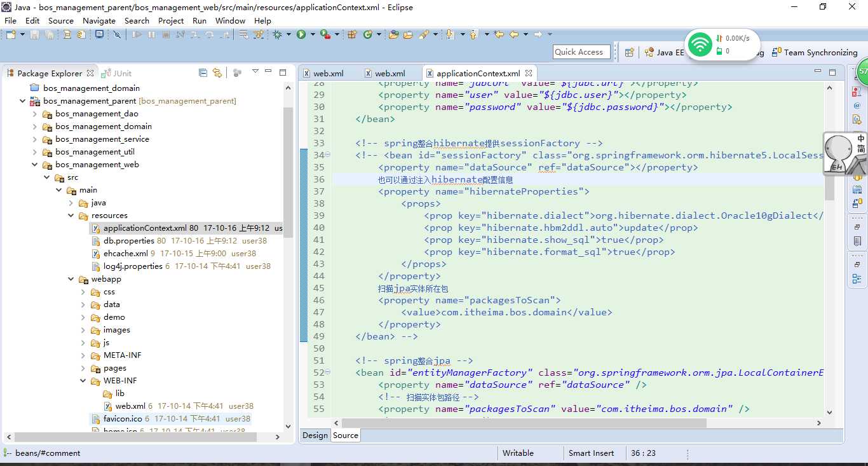Viewport: 868px width, 466px height.
Task: Click the New Java Class icon
Action: coord(367,34)
